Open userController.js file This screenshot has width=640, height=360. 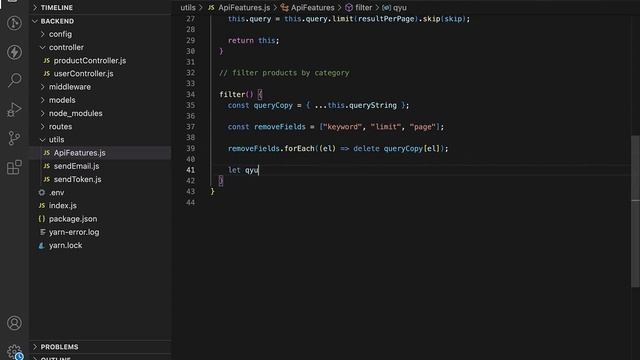tap(83, 73)
